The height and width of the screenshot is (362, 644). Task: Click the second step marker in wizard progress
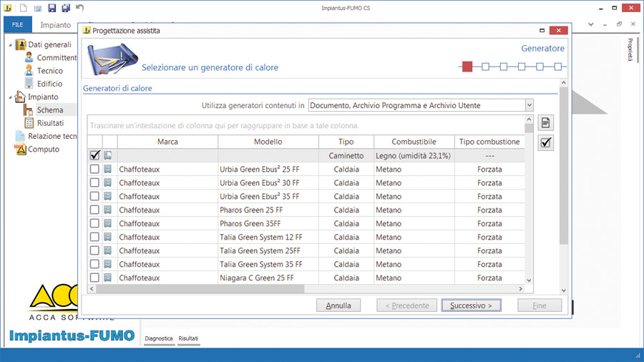pyautogui.click(x=485, y=67)
